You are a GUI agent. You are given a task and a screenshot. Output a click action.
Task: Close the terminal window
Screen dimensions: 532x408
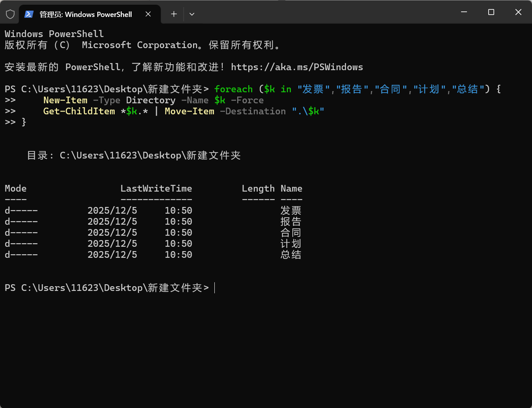pyautogui.click(x=518, y=12)
